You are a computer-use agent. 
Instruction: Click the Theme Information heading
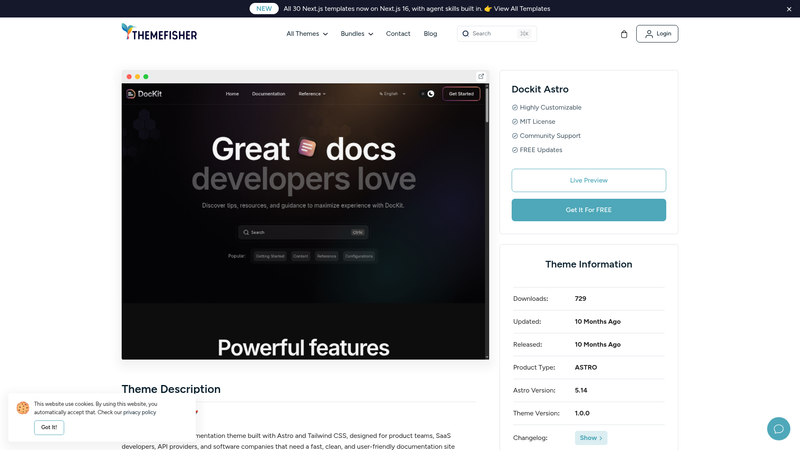[588, 264]
